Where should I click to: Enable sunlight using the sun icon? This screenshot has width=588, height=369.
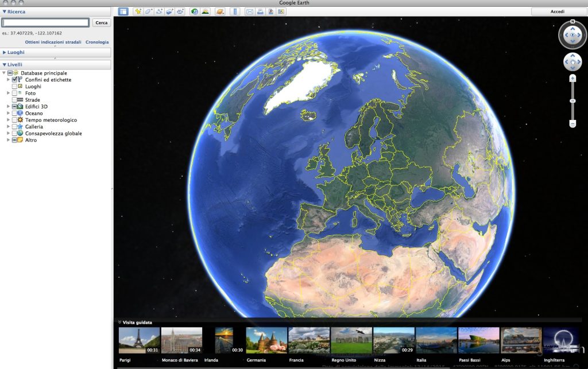click(x=206, y=10)
